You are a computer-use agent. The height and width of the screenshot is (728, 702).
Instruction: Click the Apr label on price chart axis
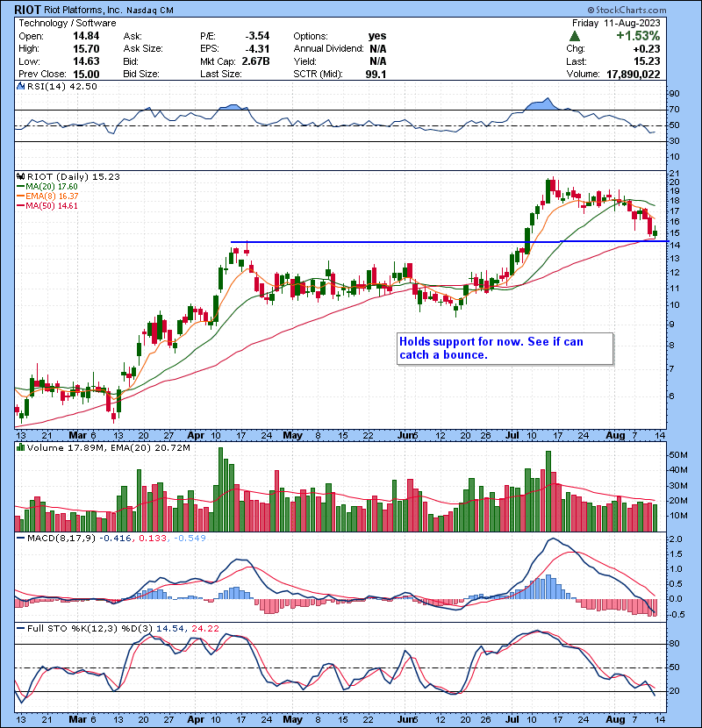(196, 436)
